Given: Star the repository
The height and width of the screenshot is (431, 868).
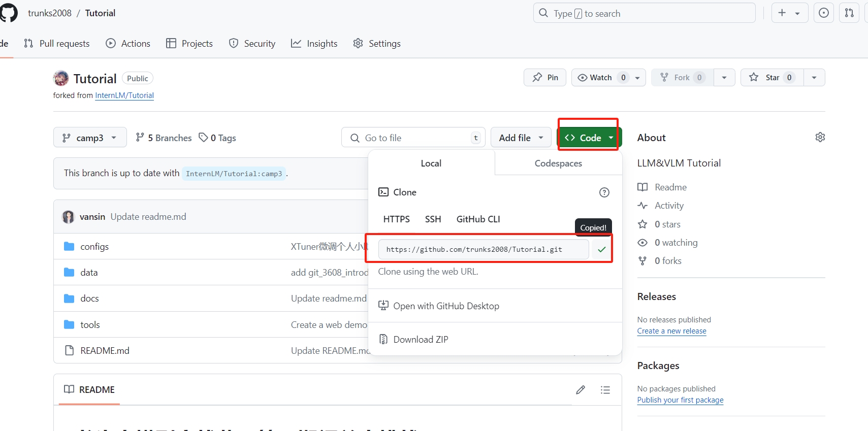Looking at the screenshot, I should point(772,78).
